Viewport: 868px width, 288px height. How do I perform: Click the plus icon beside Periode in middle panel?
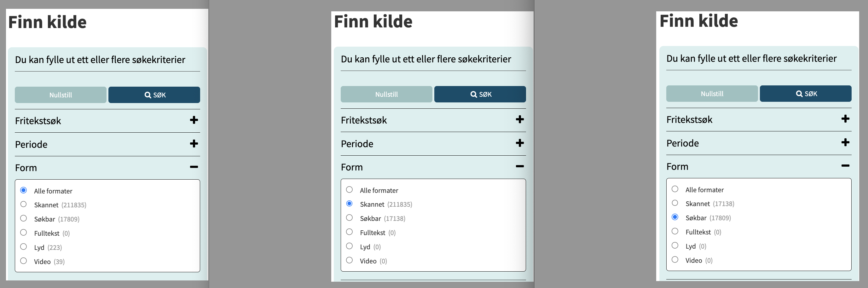click(x=520, y=143)
